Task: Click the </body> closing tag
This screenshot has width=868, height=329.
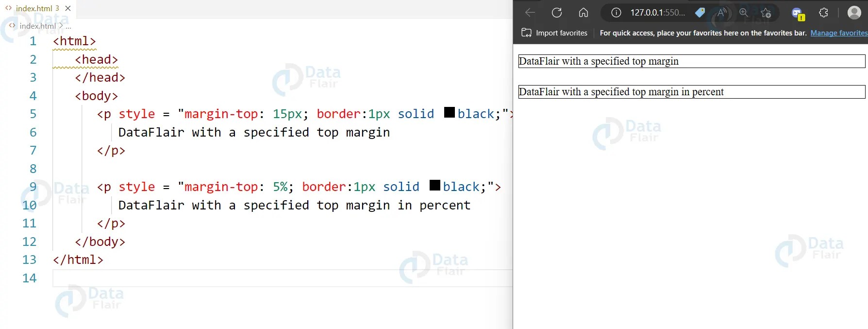Action: pos(100,242)
